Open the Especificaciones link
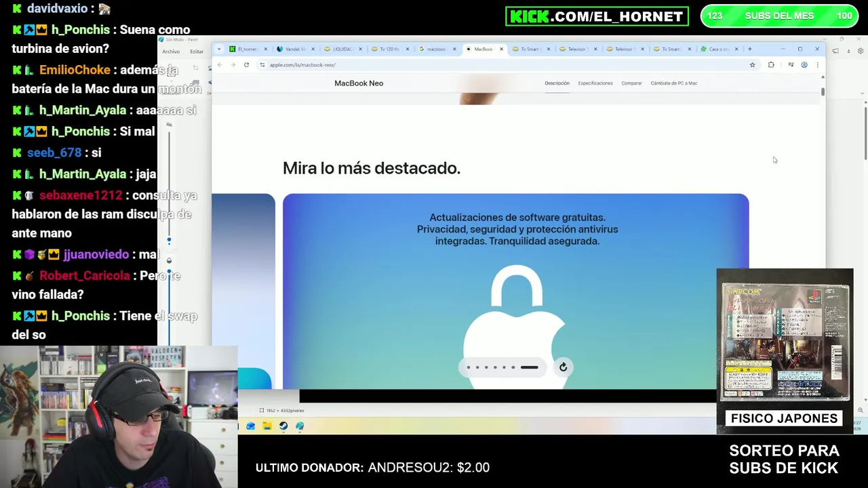 pyautogui.click(x=595, y=83)
